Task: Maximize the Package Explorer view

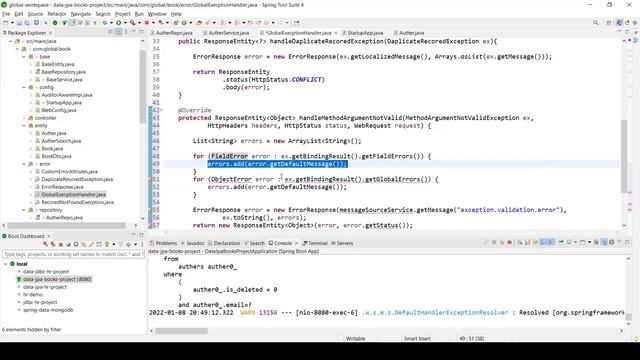Action: (141, 32)
